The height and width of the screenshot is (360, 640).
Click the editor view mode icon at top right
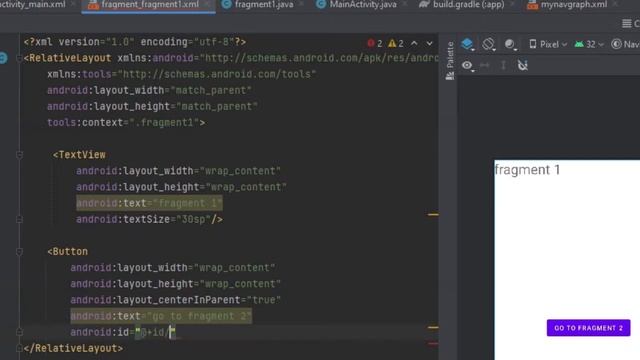pyautogui.click(x=627, y=24)
